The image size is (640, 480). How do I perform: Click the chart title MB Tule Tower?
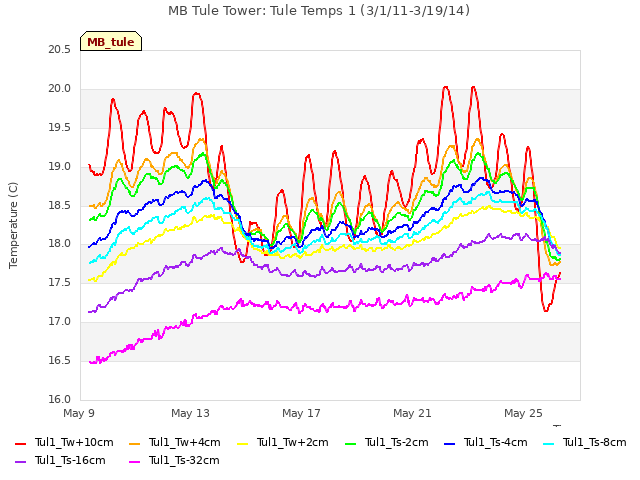pyautogui.click(x=319, y=11)
